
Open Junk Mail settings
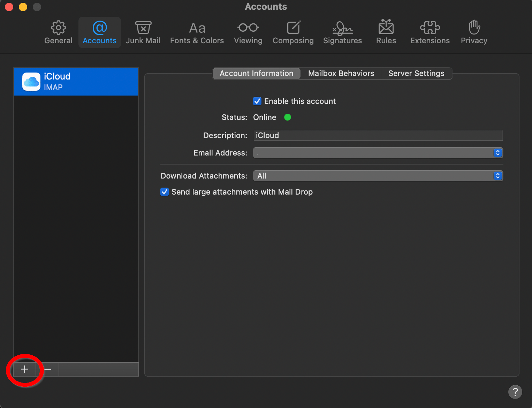143,32
